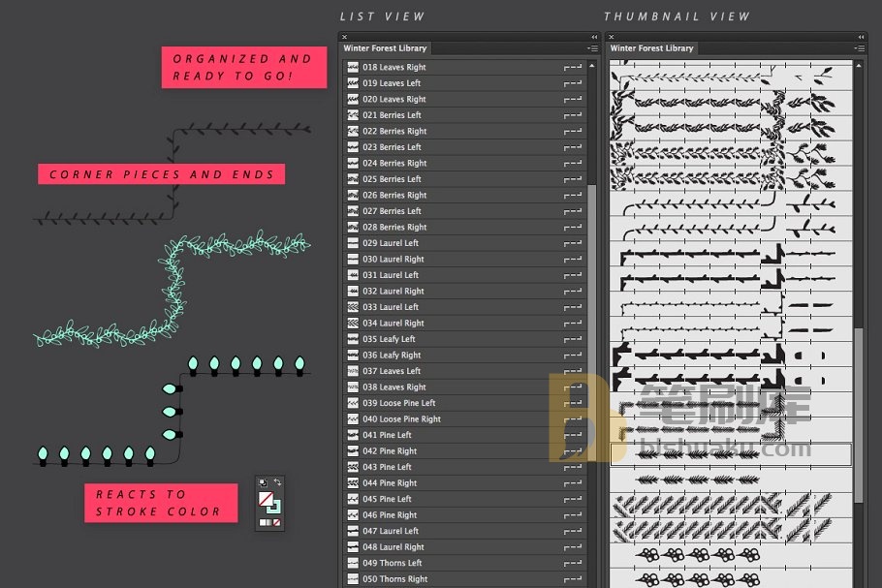882x588 pixels.
Task: Open the list view panel flyout menu
Action: 592,48
